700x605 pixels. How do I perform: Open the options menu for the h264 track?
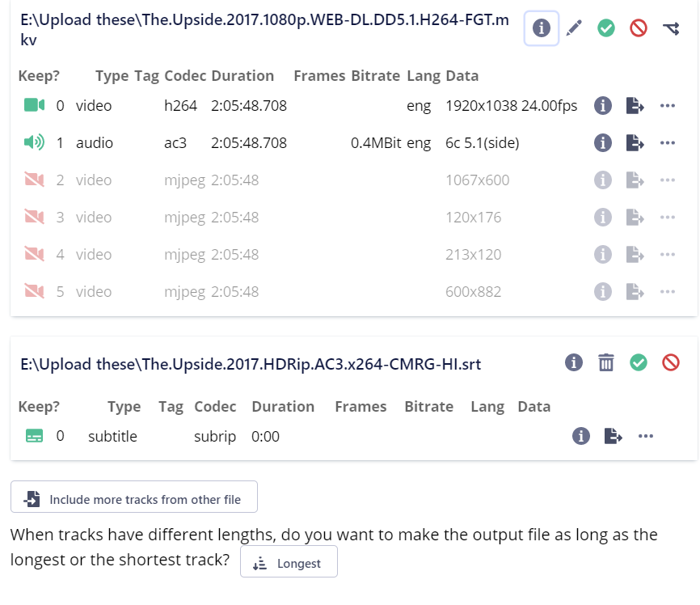668,105
